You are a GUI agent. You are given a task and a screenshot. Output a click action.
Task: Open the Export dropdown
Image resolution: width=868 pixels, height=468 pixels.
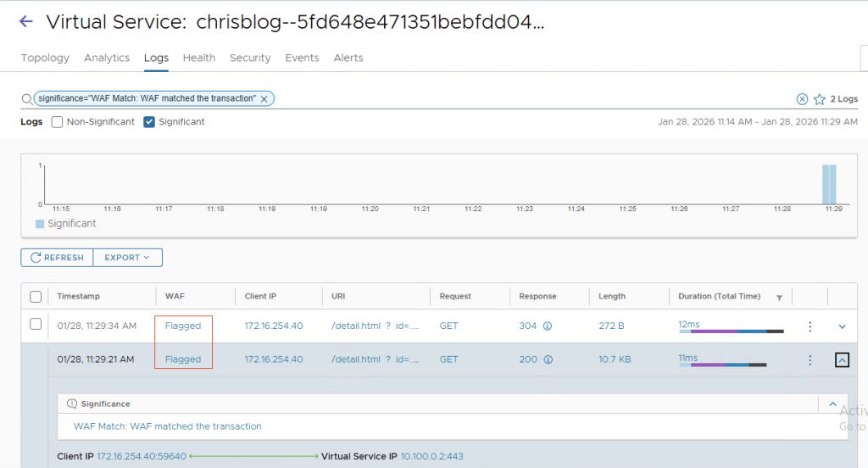[x=127, y=258]
